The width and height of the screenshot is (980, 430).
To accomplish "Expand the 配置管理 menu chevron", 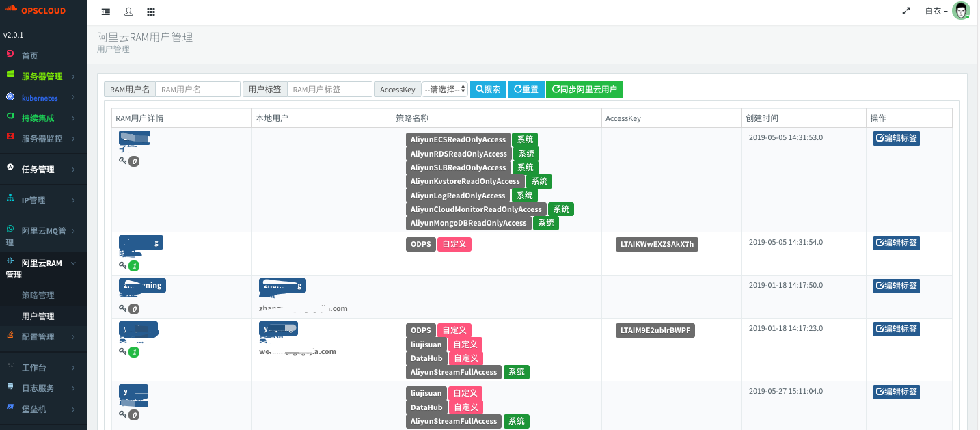I will pyautogui.click(x=73, y=337).
